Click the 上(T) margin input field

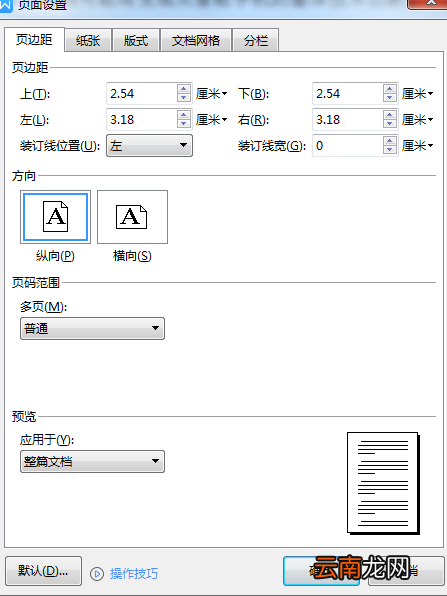pos(141,94)
